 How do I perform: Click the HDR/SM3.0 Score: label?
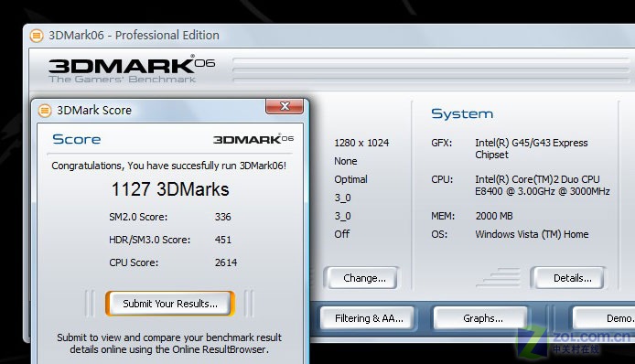pyautogui.click(x=149, y=240)
